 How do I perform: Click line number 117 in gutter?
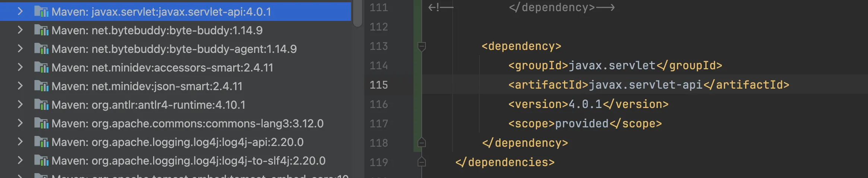[378, 124]
